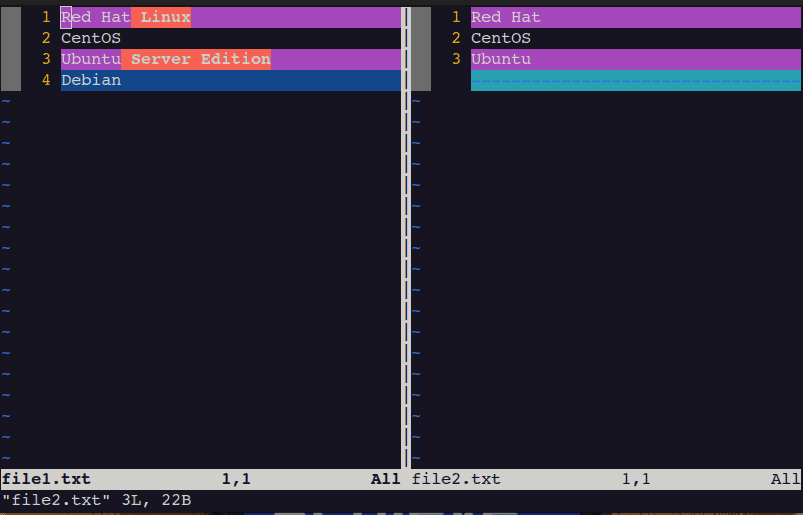Click the 'Debian' line in left pane
Screen dimensions: 803x515
click(230, 80)
